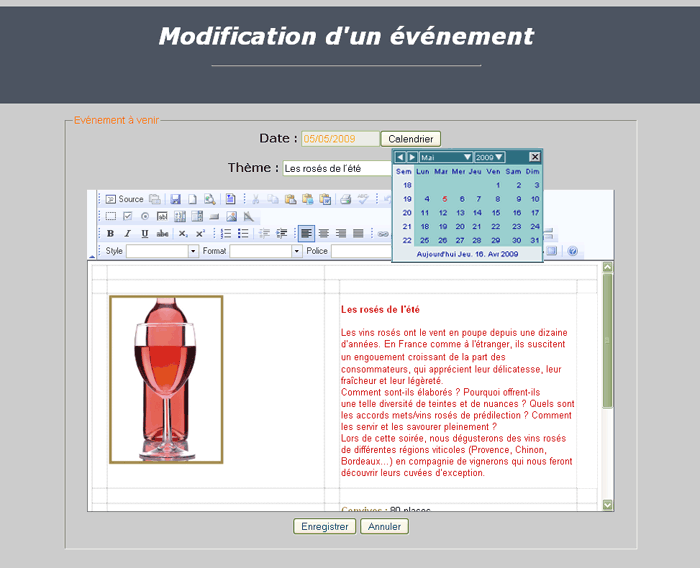Click the Calendrier button
700x568 pixels.
pos(411,139)
